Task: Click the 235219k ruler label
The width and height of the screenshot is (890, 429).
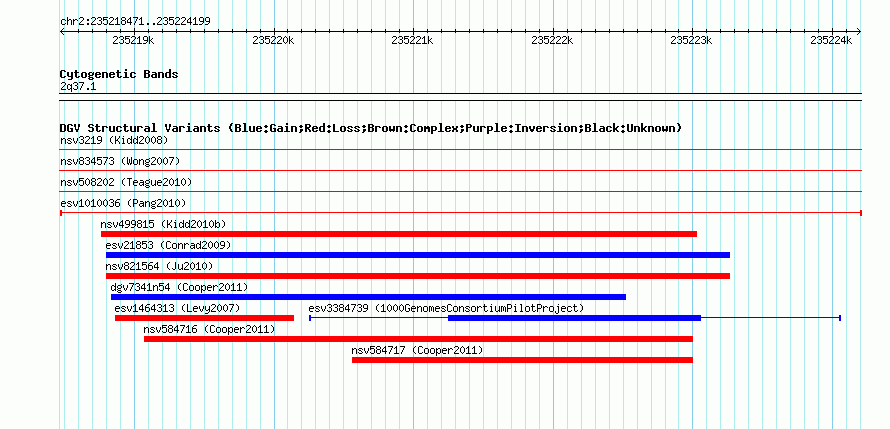Action: pos(133,41)
